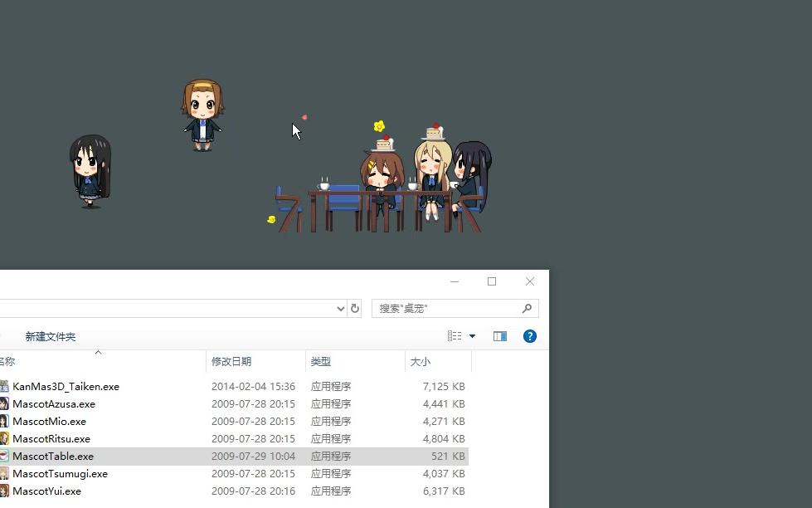Screen dimensions: 812x508
Task: Sort files by the 大小 column header
Action: [x=421, y=361]
